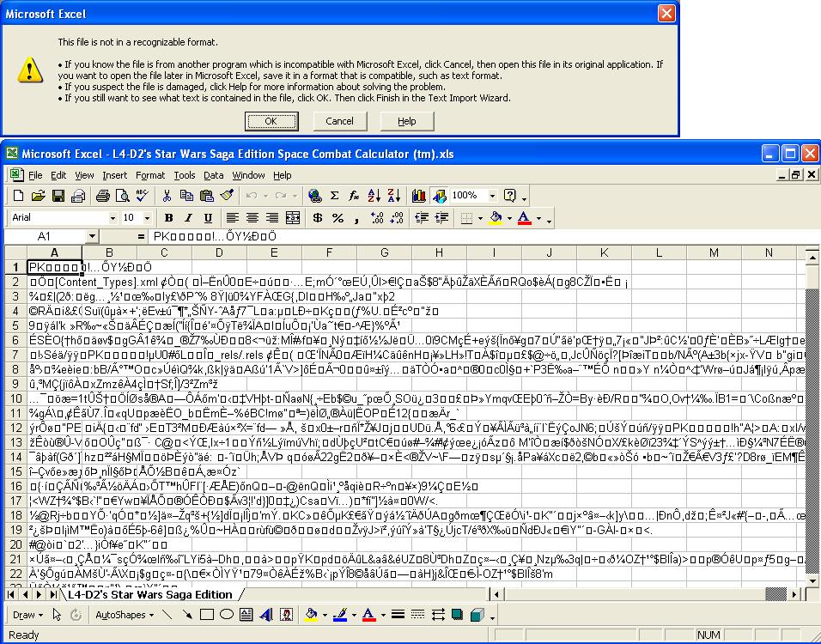The image size is (821, 644).
Task: Save the workbook using the floppy disk icon
Action: pos(58,196)
